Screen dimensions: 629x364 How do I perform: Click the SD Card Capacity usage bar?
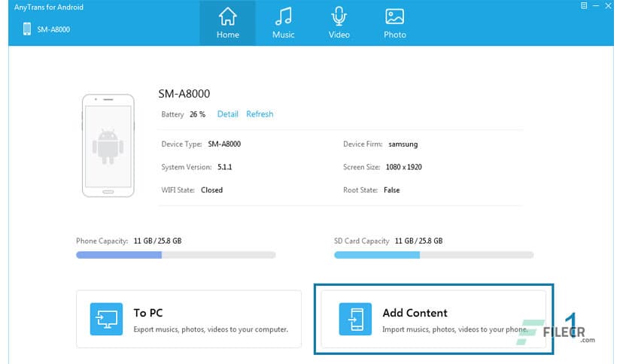pyautogui.click(x=433, y=255)
